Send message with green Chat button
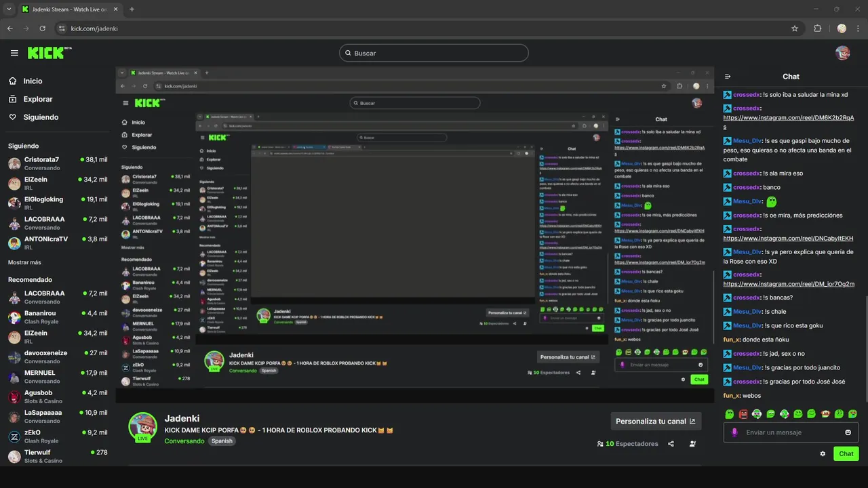 [x=846, y=453]
